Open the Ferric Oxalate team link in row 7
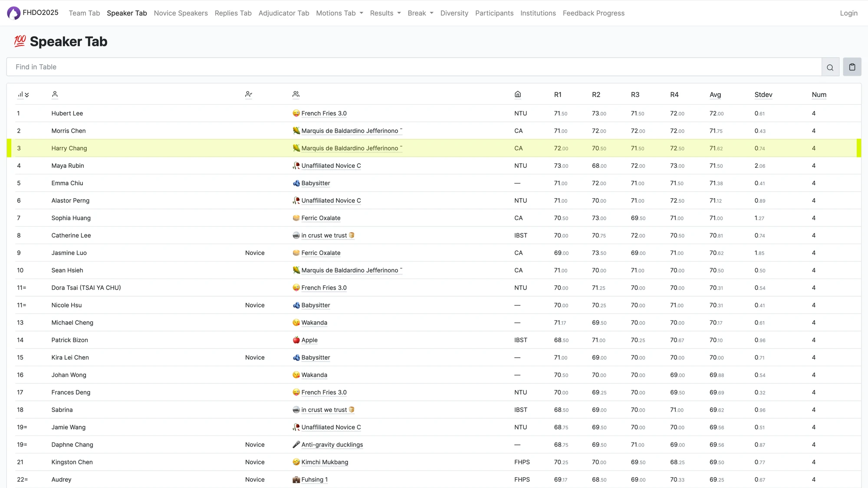 point(321,218)
